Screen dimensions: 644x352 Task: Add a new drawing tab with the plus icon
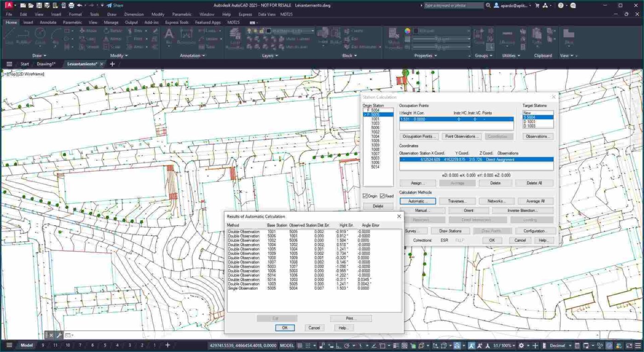click(112, 64)
